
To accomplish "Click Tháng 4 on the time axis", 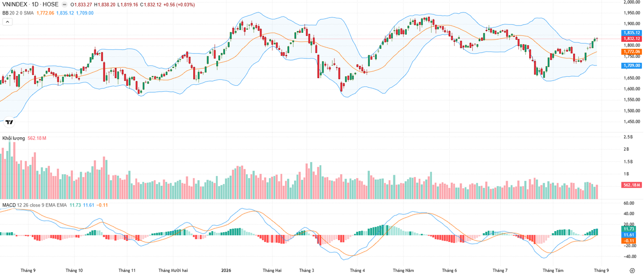I will click(x=356, y=270).
